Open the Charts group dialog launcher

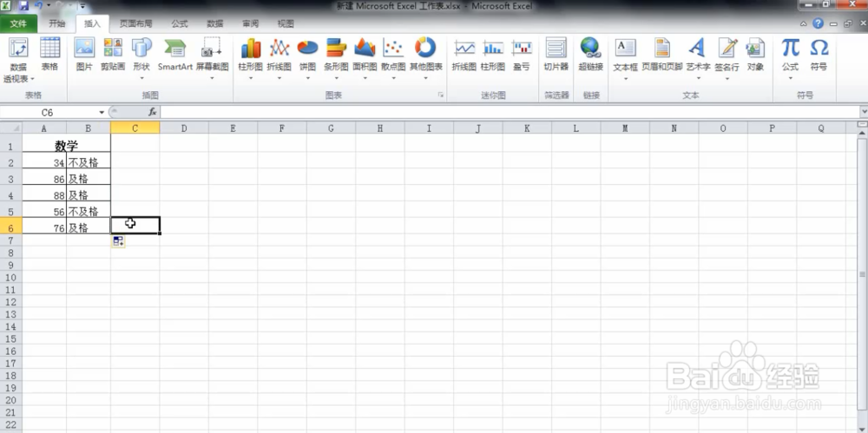click(441, 95)
